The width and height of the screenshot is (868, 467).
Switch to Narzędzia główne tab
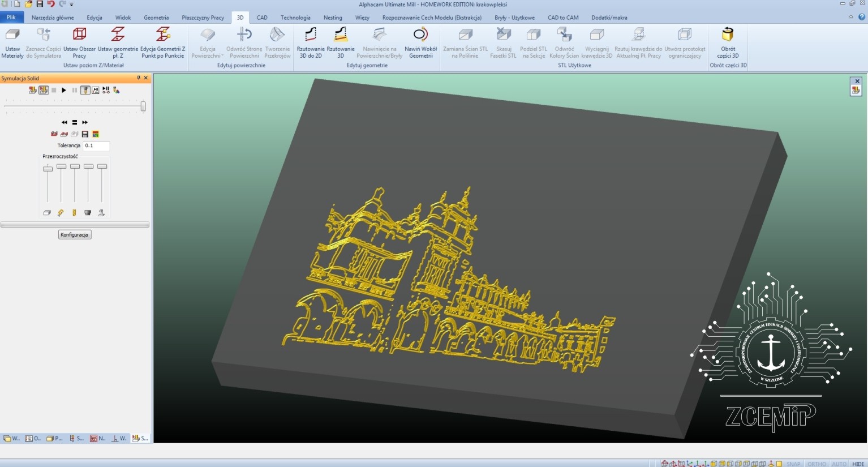click(53, 18)
